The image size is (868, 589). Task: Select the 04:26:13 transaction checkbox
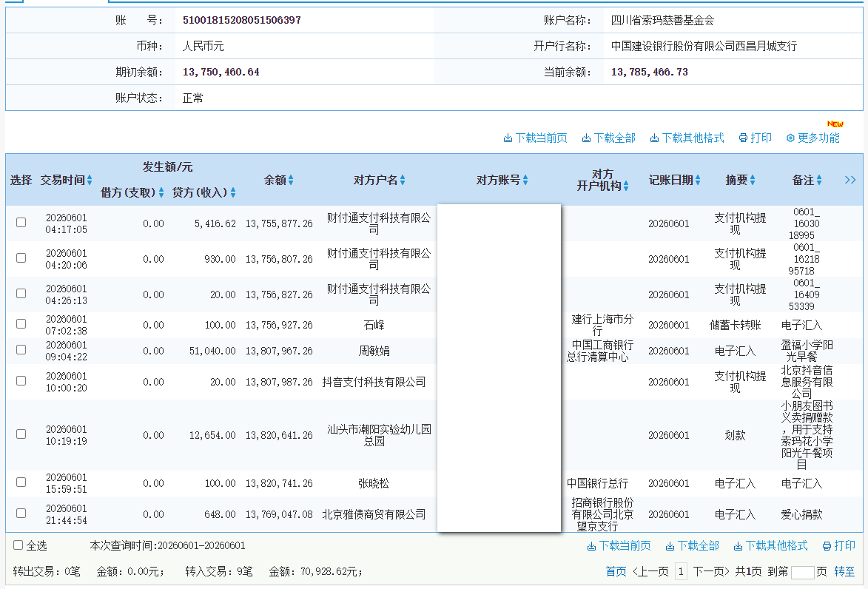pyautogui.click(x=21, y=294)
